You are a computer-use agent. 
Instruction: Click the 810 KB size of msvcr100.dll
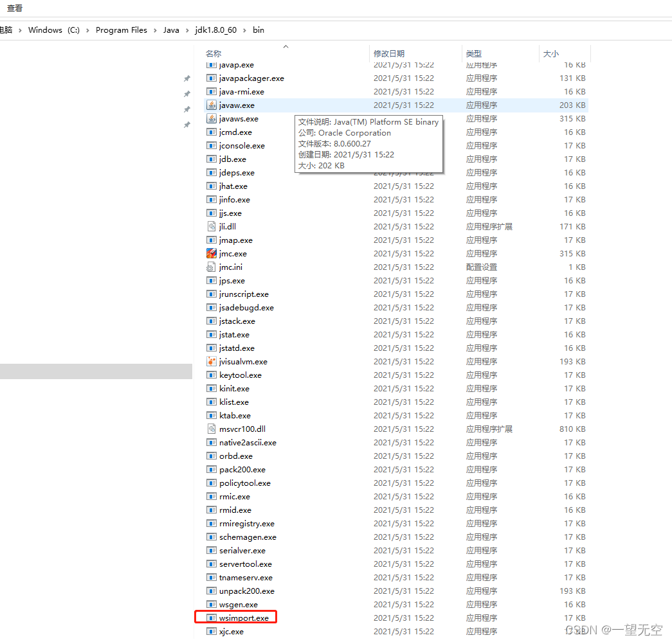[572, 429]
